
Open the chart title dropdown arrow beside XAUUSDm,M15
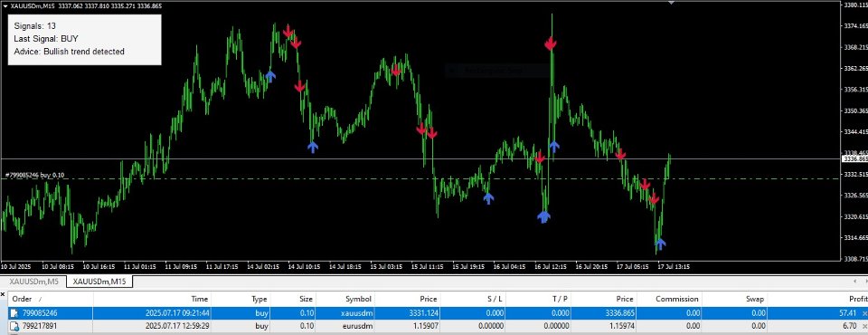pyautogui.click(x=5, y=5)
